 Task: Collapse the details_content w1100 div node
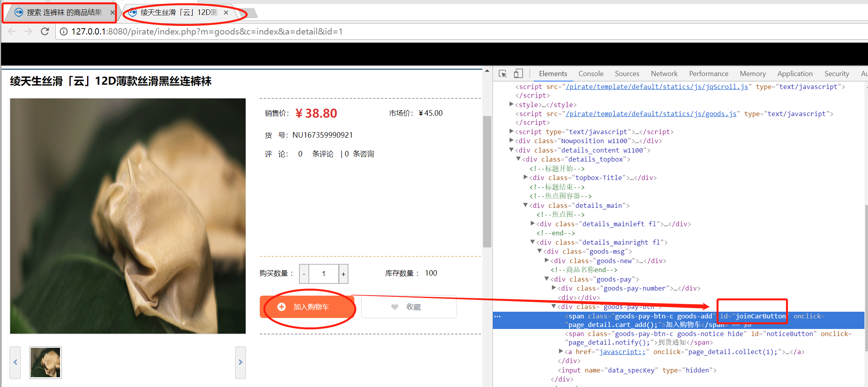(x=511, y=150)
